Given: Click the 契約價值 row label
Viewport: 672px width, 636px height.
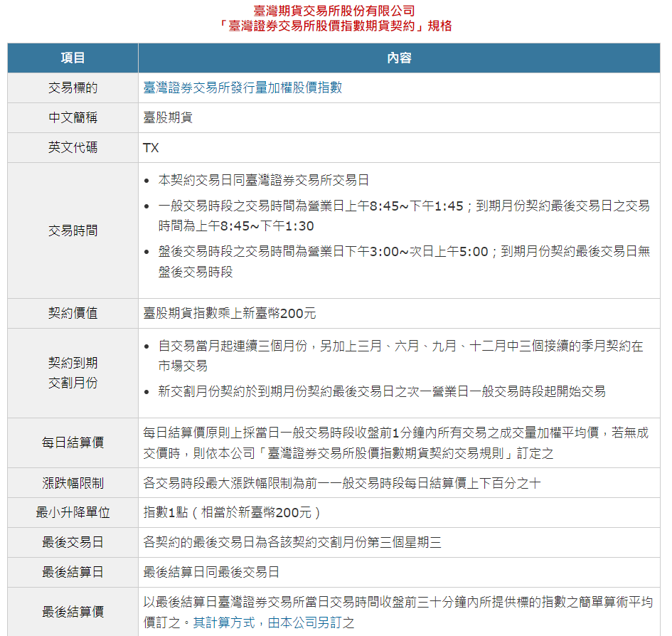Looking at the screenshot, I should click(72, 312).
